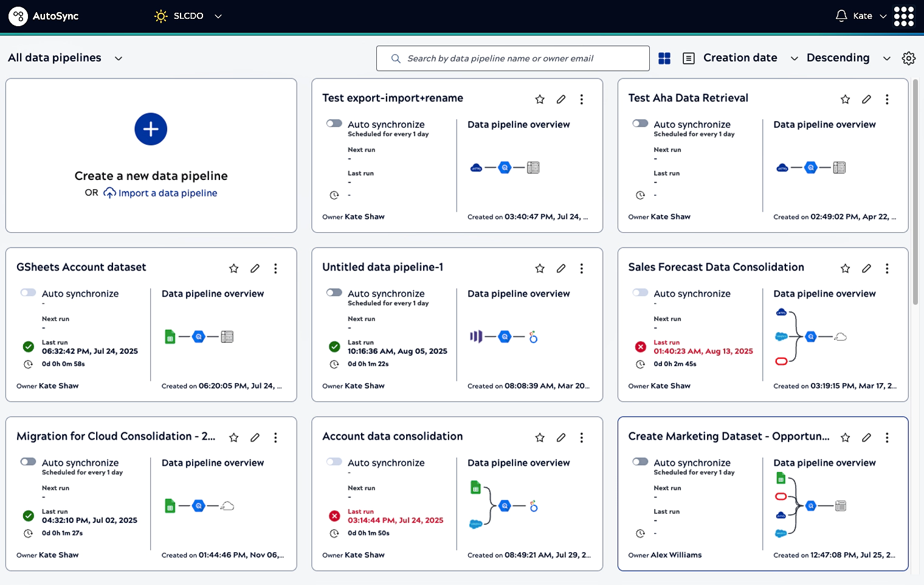Import a data pipeline link
Image resolution: width=924 pixels, height=585 pixels.
tap(160, 193)
